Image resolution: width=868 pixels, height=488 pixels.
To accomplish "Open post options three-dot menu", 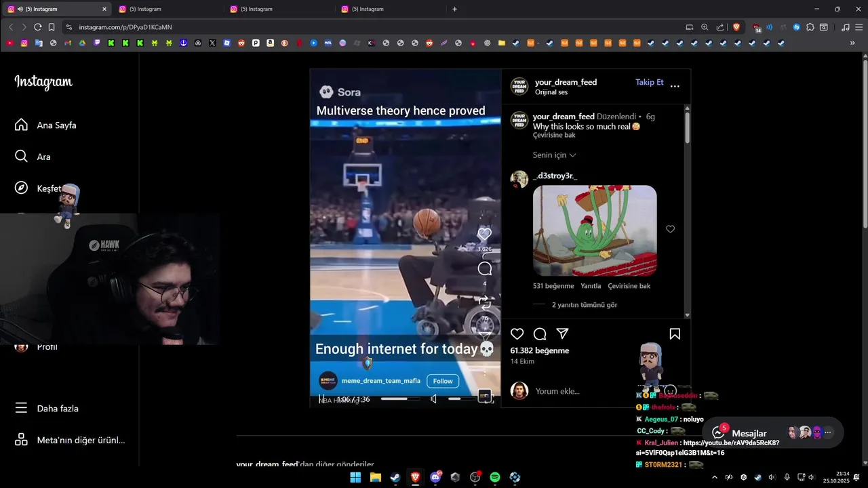I will click(675, 86).
